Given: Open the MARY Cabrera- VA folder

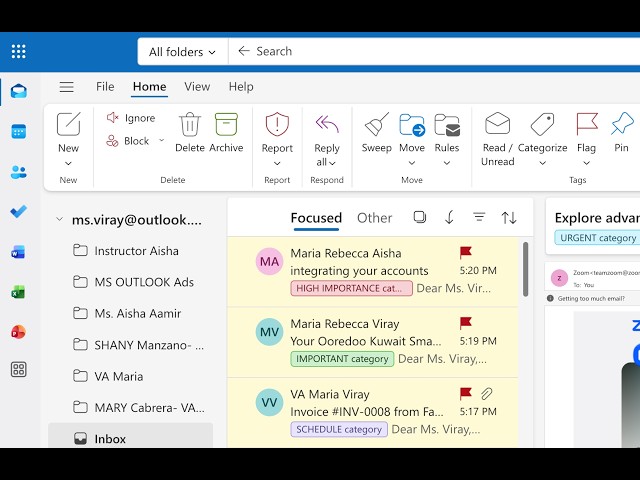Looking at the screenshot, I should (131, 407).
